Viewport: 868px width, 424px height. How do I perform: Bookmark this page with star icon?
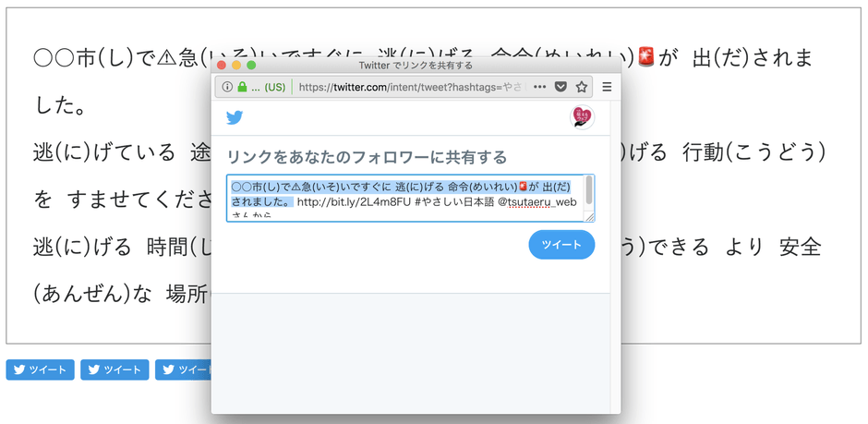[581, 87]
